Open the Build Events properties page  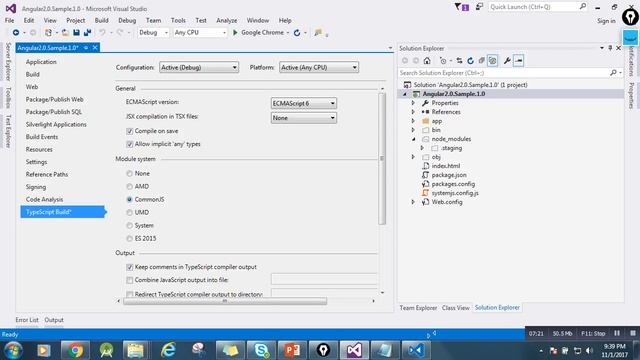[42, 137]
